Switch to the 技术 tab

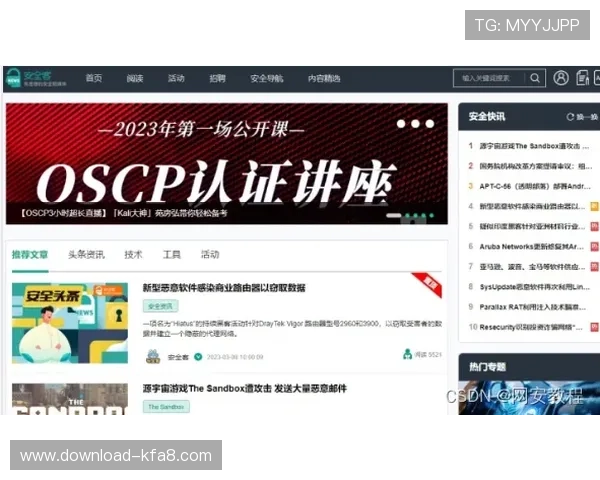(x=133, y=255)
